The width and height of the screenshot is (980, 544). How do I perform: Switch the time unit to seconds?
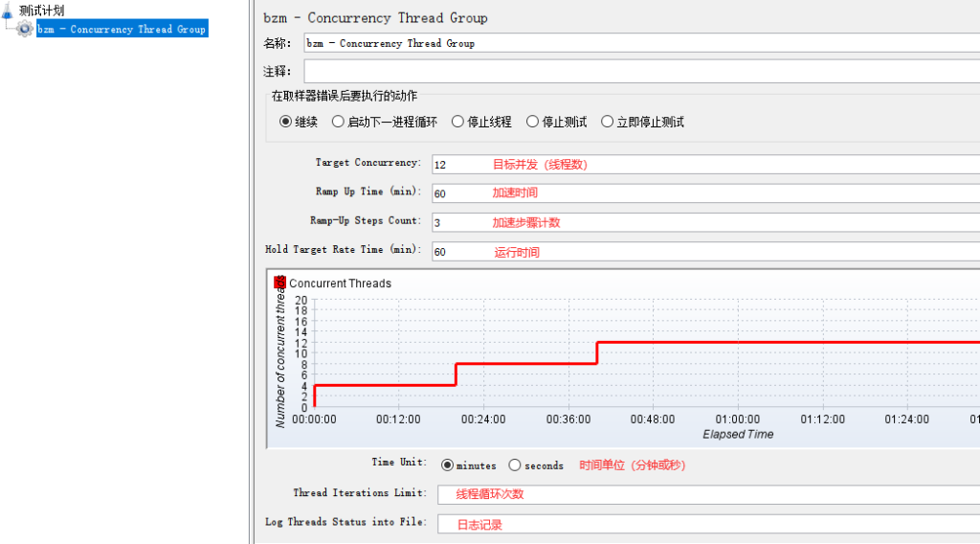point(515,465)
